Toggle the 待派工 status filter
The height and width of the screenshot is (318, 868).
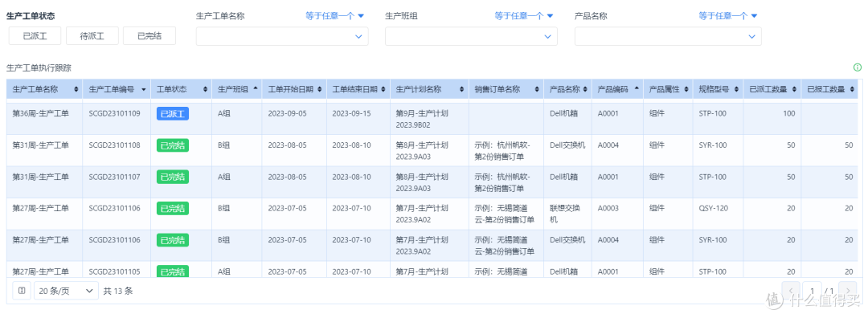(x=92, y=36)
